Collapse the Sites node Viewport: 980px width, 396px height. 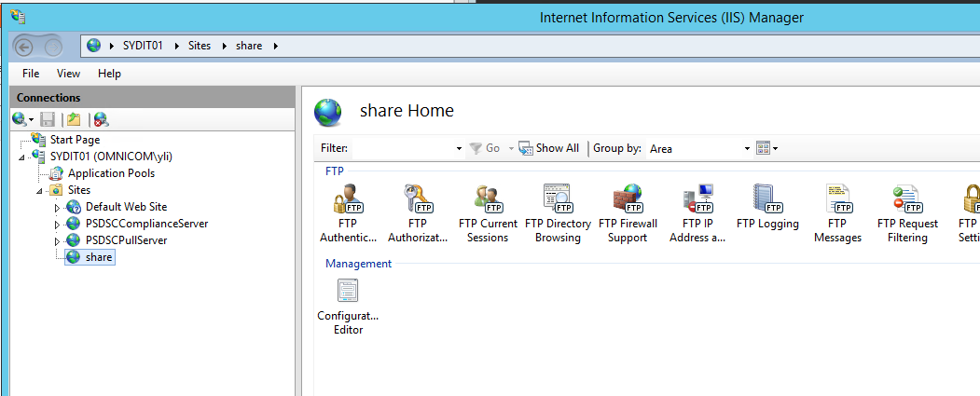(40, 191)
